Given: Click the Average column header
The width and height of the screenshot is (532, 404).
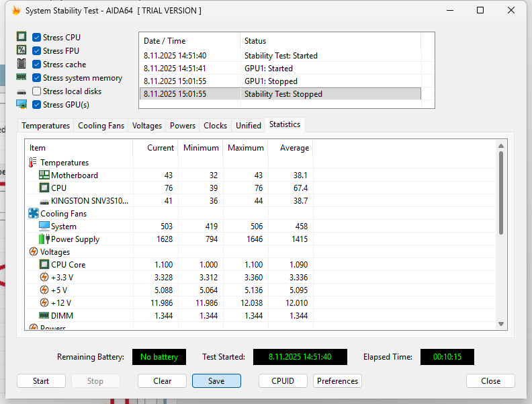Looking at the screenshot, I should pyautogui.click(x=291, y=148).
